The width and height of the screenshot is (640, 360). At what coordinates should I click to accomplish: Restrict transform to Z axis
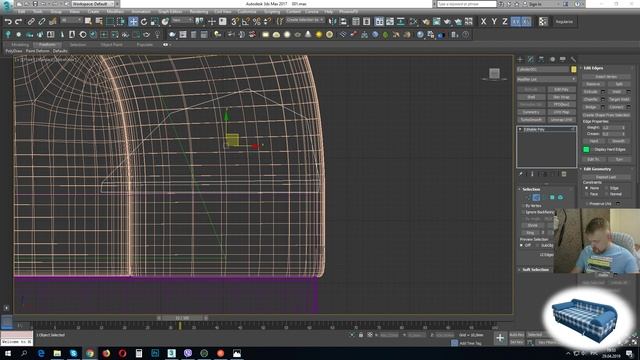[x=505, y=22]
